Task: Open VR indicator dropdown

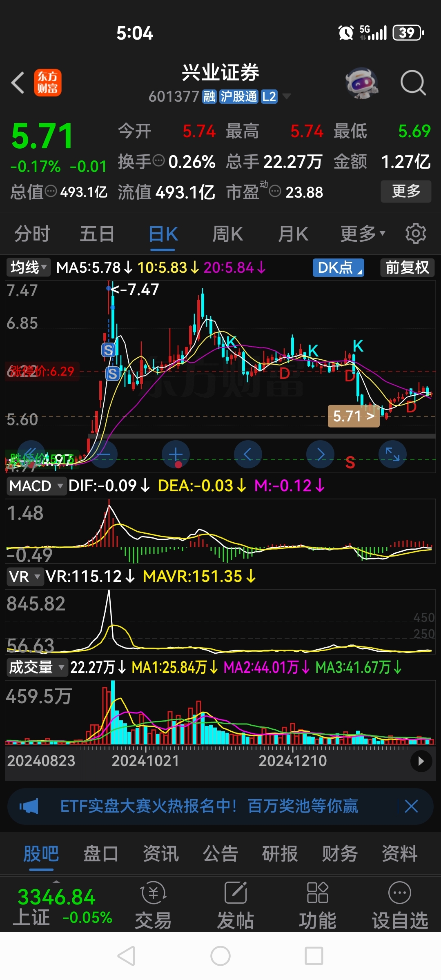Action: click(24, 577)
